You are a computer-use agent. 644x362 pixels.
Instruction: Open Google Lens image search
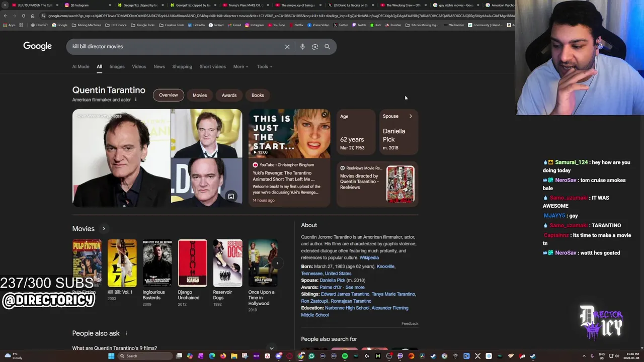point(315,47)
